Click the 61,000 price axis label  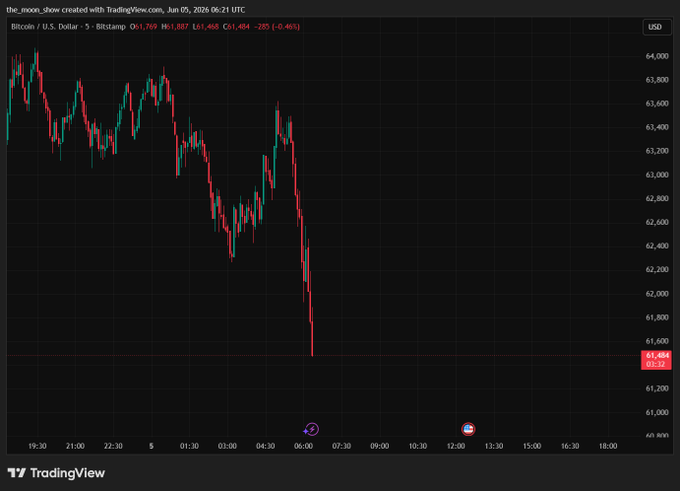[x=657, y=412]
